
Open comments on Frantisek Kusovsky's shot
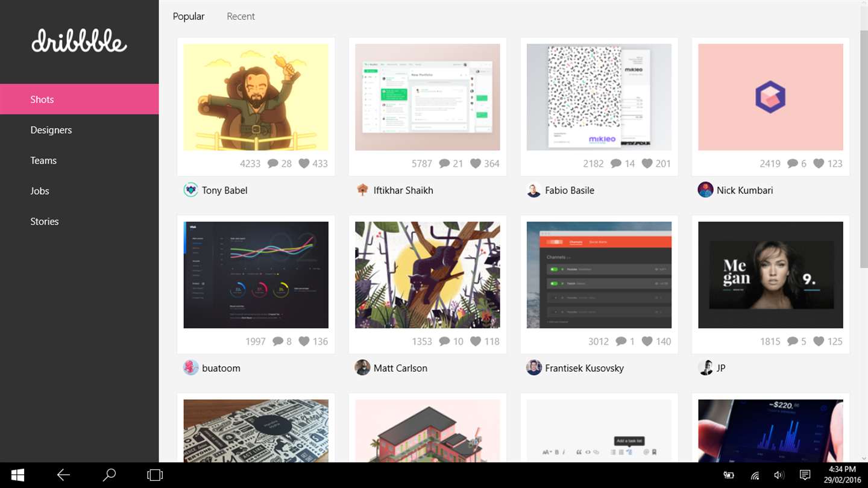tap(621, 341)
